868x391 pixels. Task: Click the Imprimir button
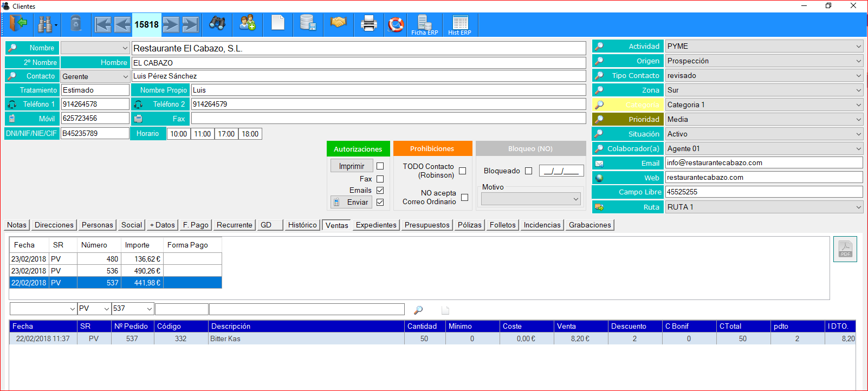pyautogui.click(x=352, y=166)
